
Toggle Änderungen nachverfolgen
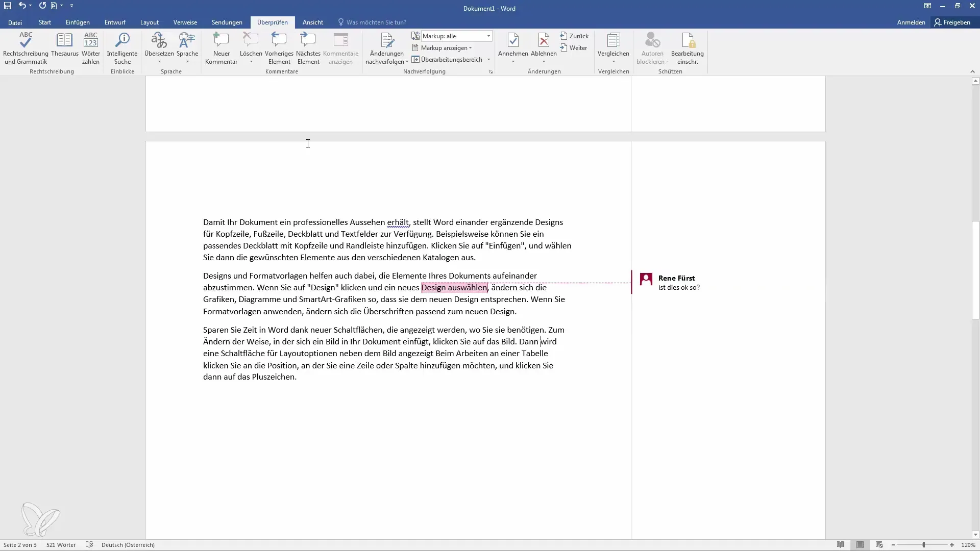pyautogui.click(x=387, y=43)
